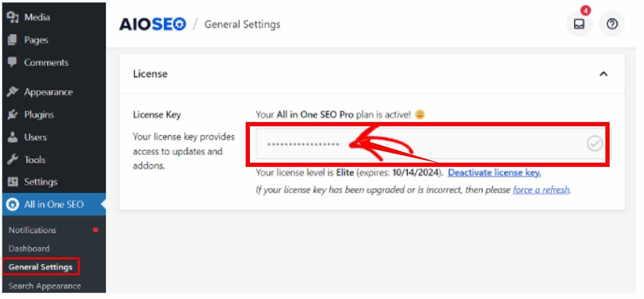The height and width of the screenshot is (299, 644).
Task: Open Search Appearance submenu
Action: (44, 286)
